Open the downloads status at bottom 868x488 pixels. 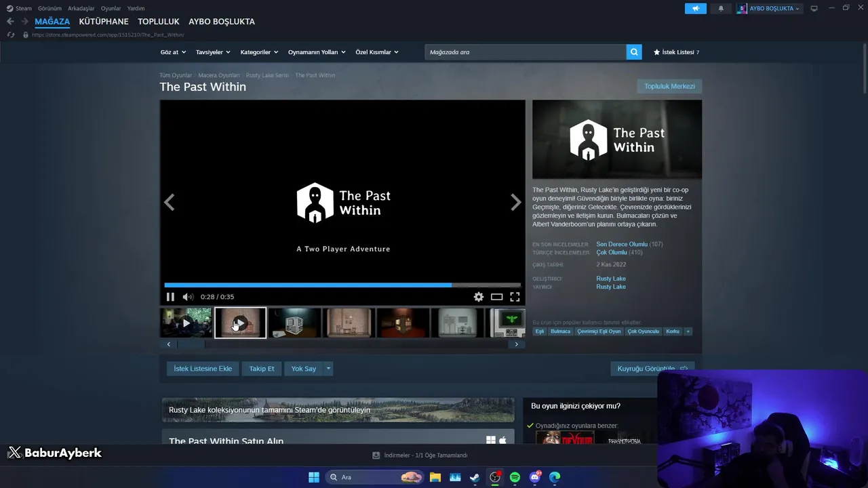[420, 455]
